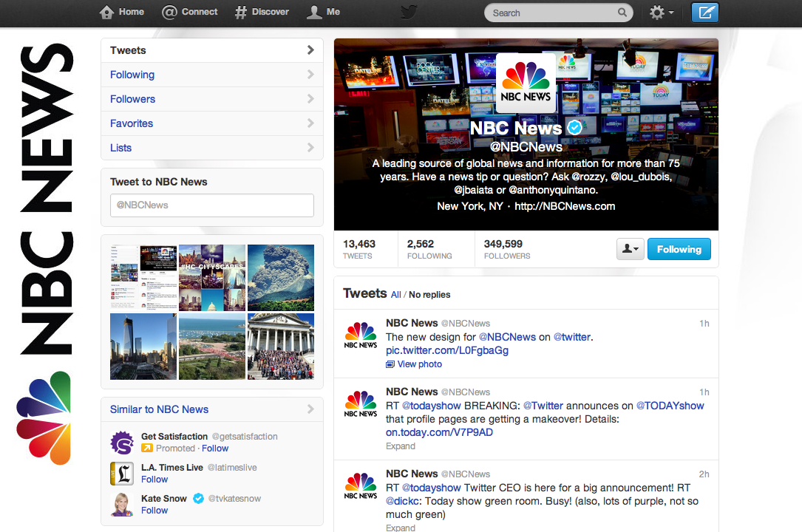Click Kate Snow's avatar photo

pos(122,505)
